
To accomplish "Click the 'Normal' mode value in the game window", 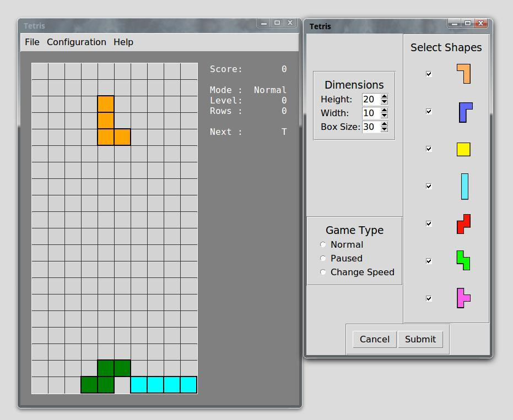I will (270, 90).
